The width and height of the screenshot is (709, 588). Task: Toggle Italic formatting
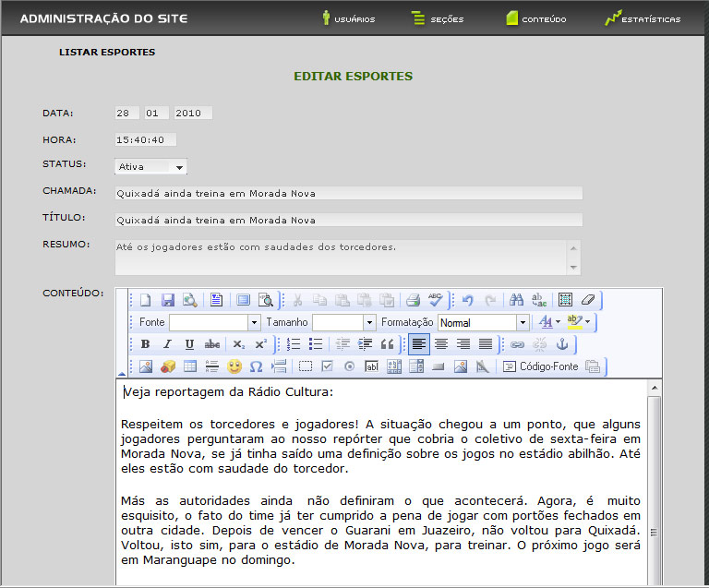(x=167, y=344)
